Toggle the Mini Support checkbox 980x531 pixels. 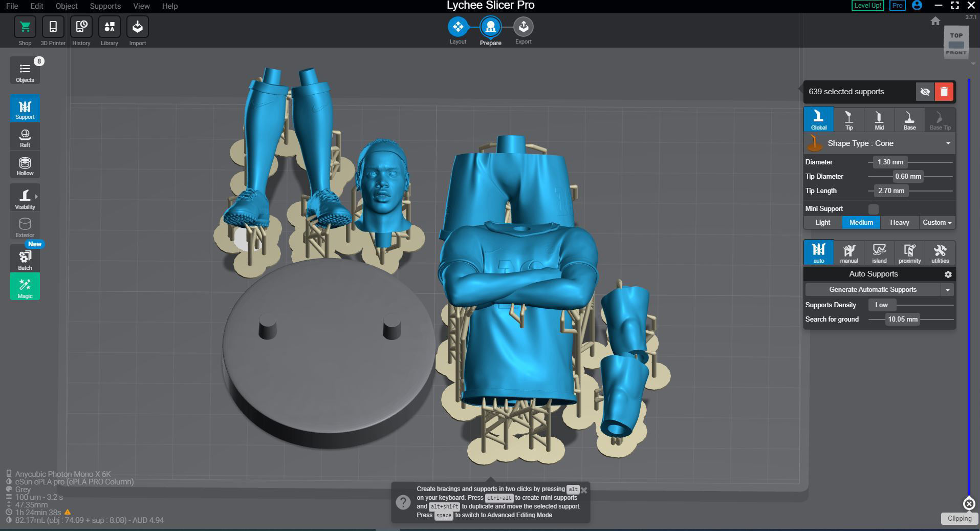click(874, 209)
